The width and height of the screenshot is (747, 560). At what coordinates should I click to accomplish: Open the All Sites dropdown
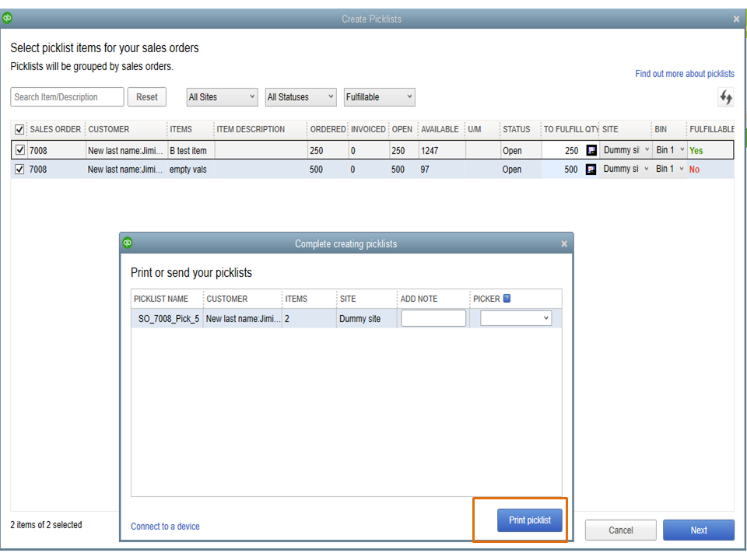[222, 97]
